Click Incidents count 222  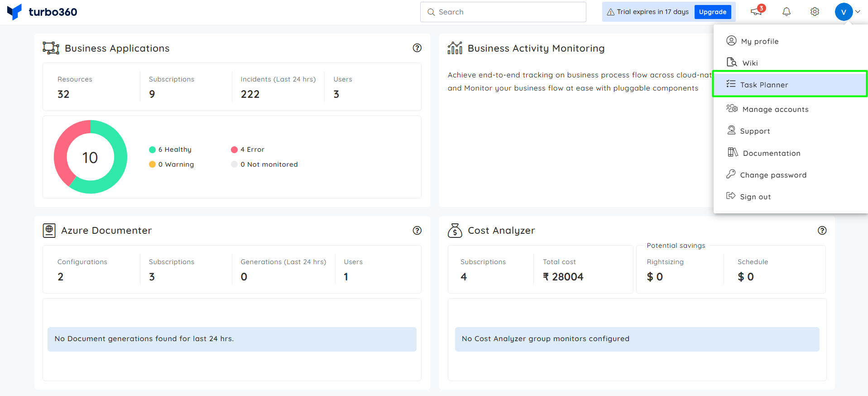[x=250, y=94]
